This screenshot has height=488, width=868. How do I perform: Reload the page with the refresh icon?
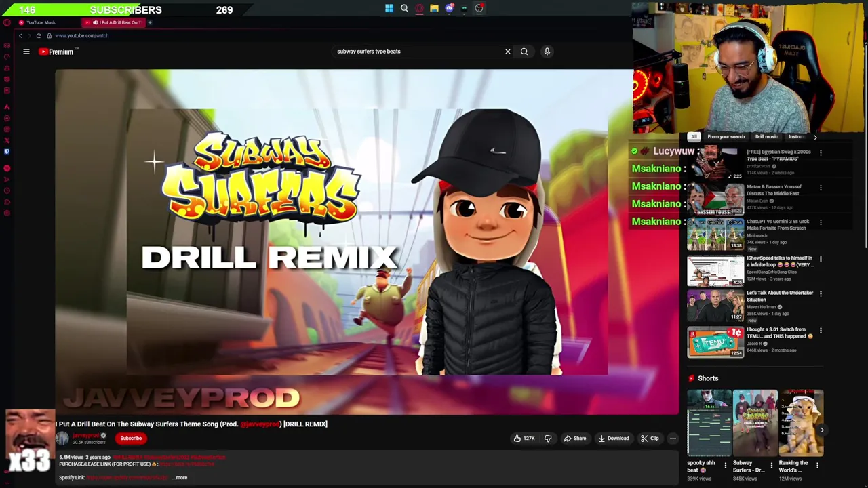pyautogui.click(x=39, y=35)
